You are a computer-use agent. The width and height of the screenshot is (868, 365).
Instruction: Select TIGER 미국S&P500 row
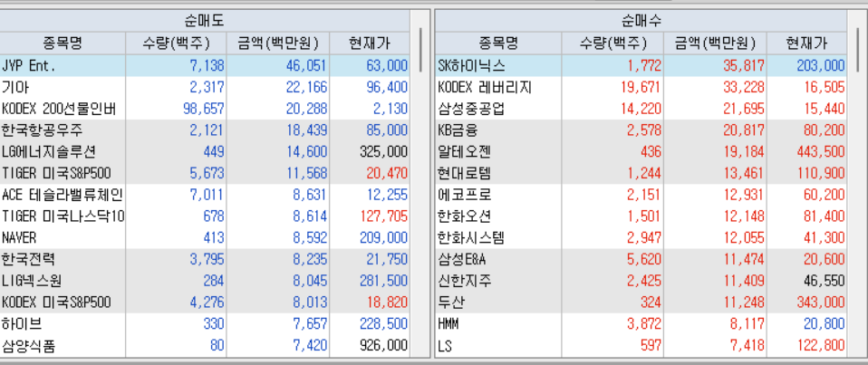coord(205,174)
